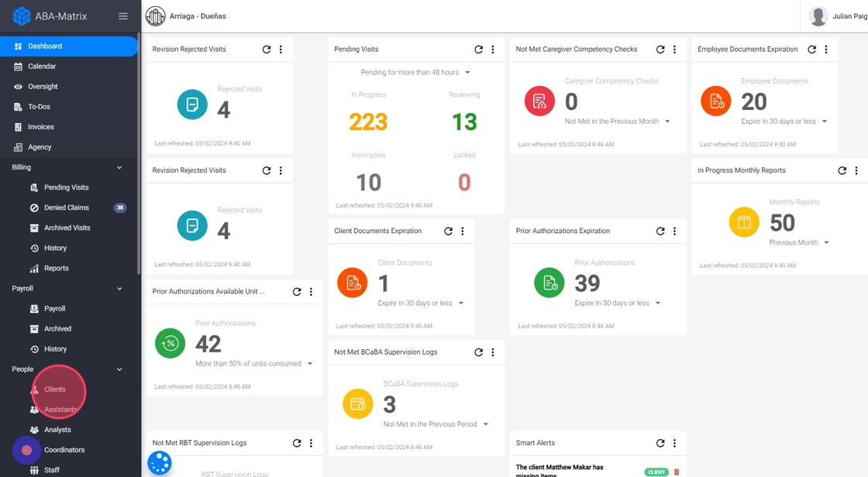Click the CLIENT tag on smart alert
Image resolution: width=868 pixels, height=477 pixels.
click(656, 472)
